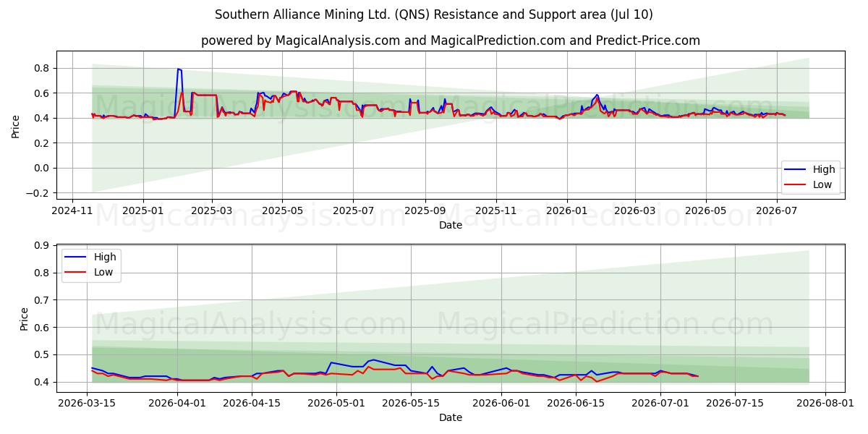Click the '2025-07' tick label

click(x=352, y=210)
